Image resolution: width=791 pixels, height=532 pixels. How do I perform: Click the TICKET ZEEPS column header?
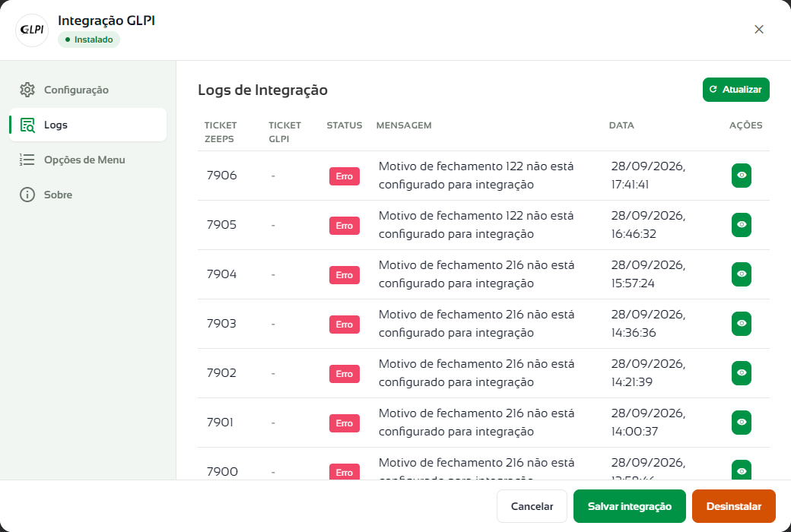coord(221,132)
